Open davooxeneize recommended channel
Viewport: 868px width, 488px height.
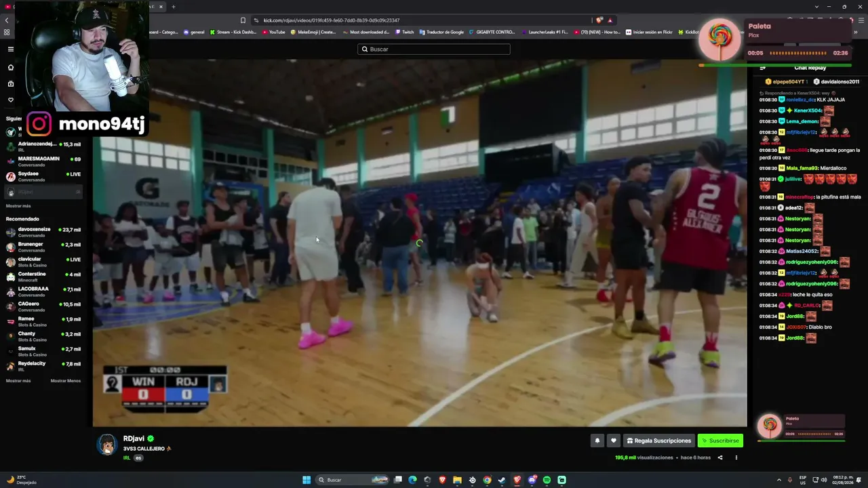coord(43,232)
